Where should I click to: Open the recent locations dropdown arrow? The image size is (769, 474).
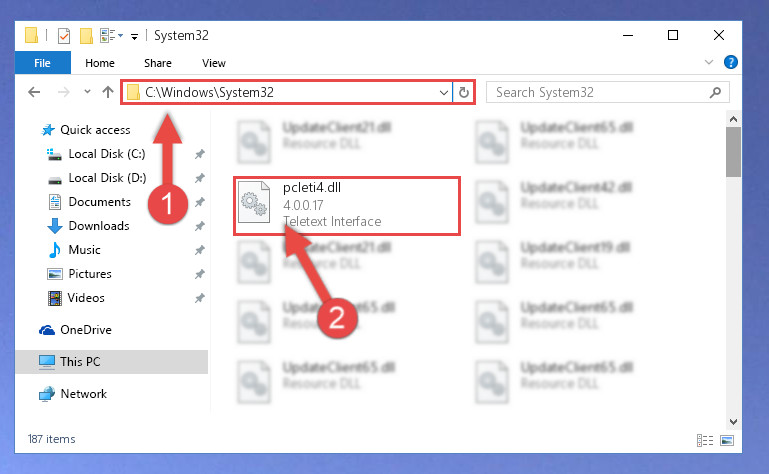(x=87, y=92)
